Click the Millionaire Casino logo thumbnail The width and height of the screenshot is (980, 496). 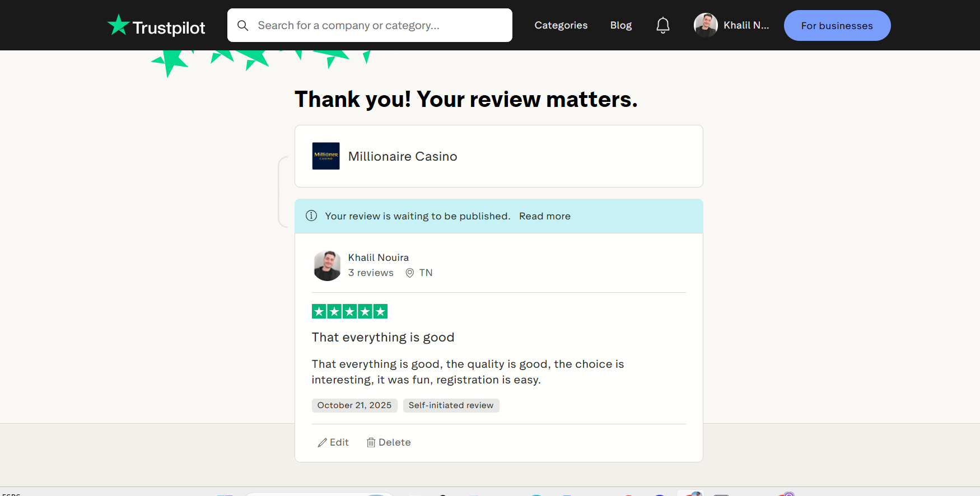click(x=326, y=156)
